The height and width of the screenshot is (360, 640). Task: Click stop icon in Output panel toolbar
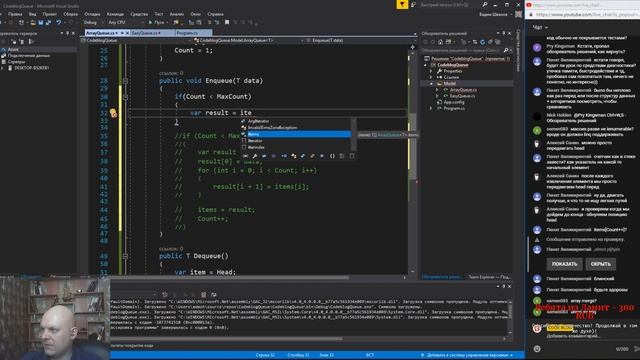click(x=203, y=294)
